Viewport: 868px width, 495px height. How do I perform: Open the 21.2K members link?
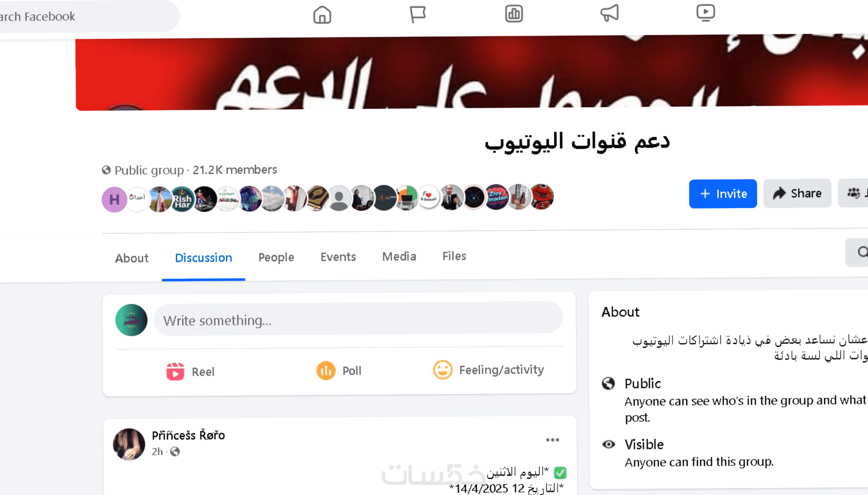[235, 170]
